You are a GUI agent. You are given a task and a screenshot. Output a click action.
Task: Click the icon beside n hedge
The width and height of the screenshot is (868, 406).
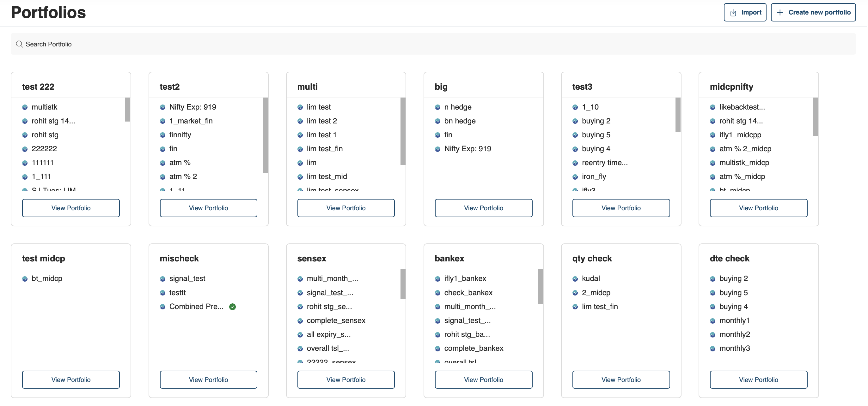(x=437, y=107)
